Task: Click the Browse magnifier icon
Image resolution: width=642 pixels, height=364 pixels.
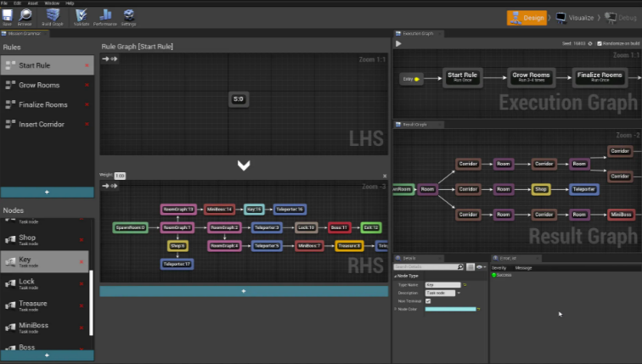Action: [25, 15]
